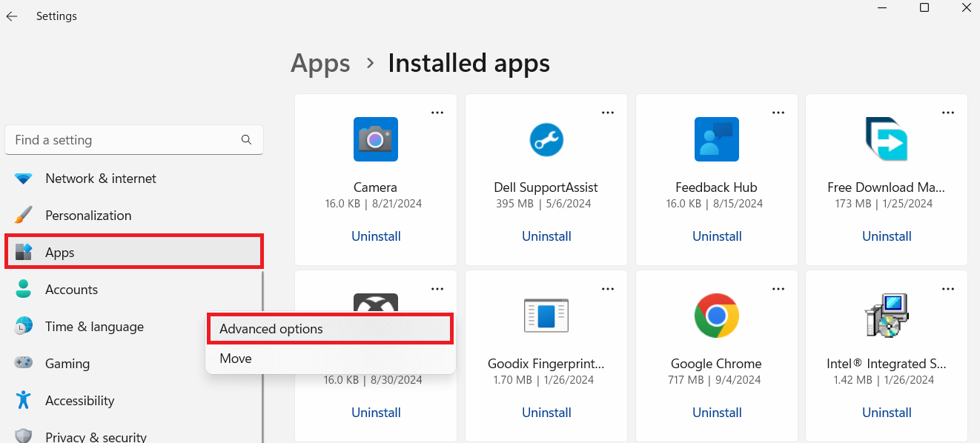Click the Apps sidebar icon
980x443 pixels.
coord(24,253)
